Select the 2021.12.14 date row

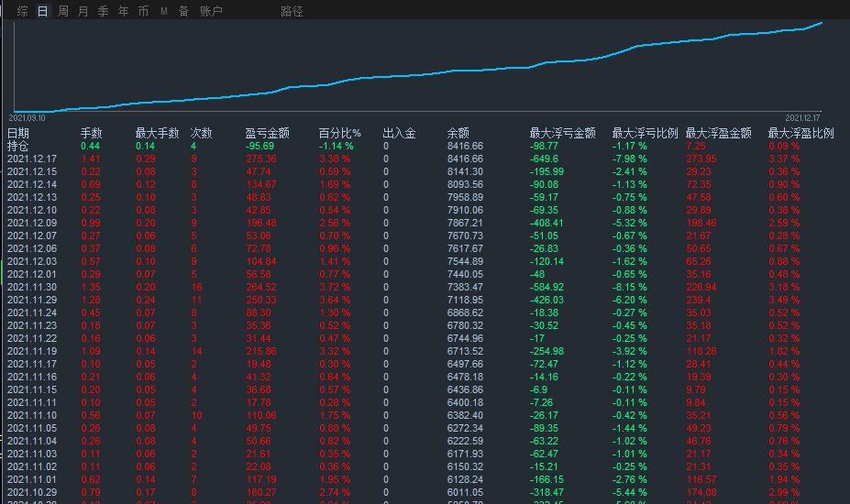click(x=32, y=184)
